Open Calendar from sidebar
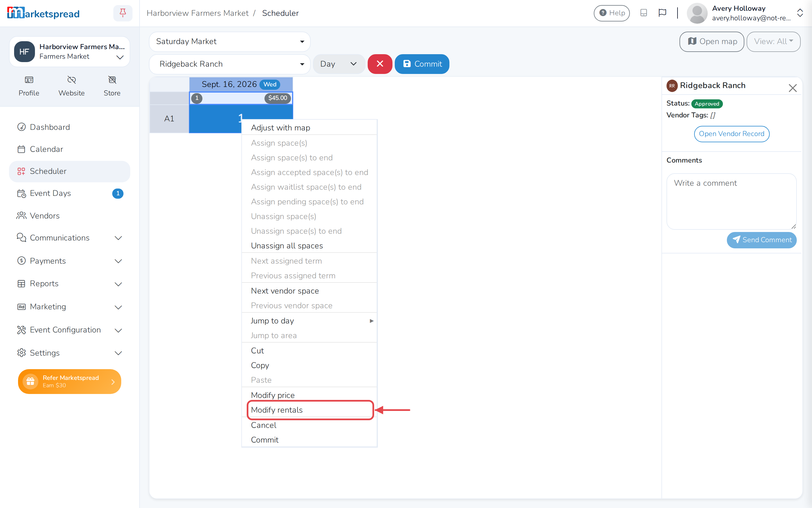 point(69,149)
